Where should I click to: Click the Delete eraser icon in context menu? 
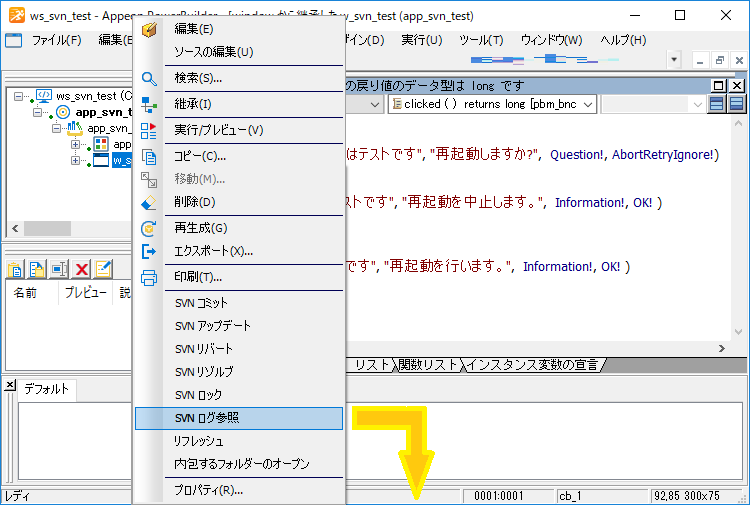(149, 203)
